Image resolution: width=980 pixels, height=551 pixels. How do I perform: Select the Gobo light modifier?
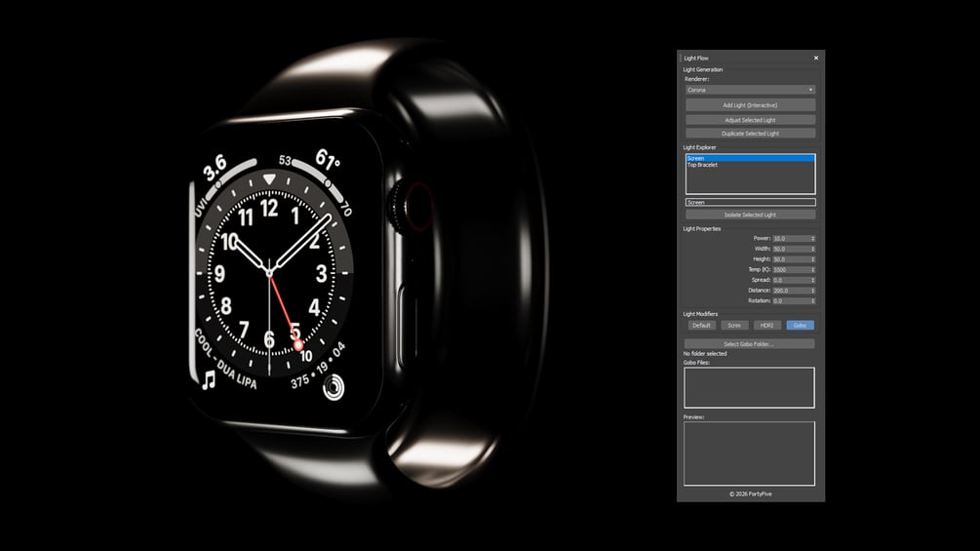point(800,326)
